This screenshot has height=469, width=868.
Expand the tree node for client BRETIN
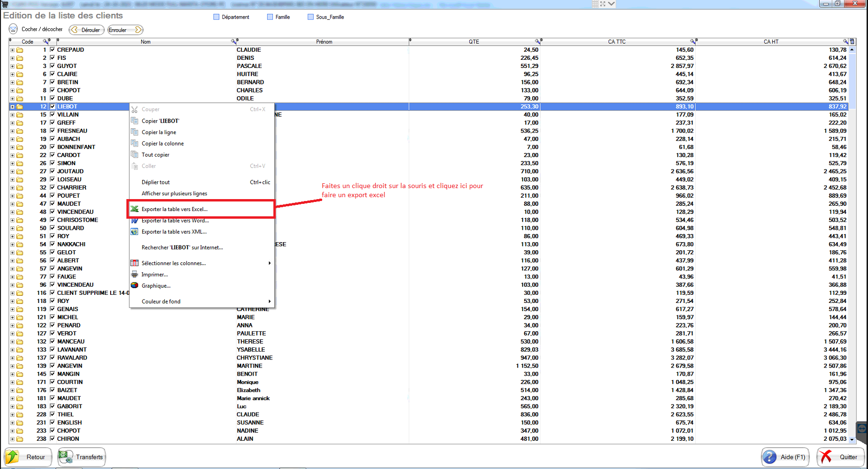coord(12,82)
